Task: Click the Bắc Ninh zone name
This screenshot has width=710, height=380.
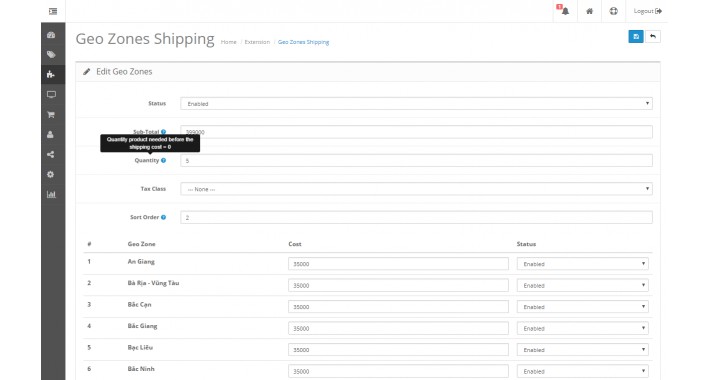Action: click(141, 369)
